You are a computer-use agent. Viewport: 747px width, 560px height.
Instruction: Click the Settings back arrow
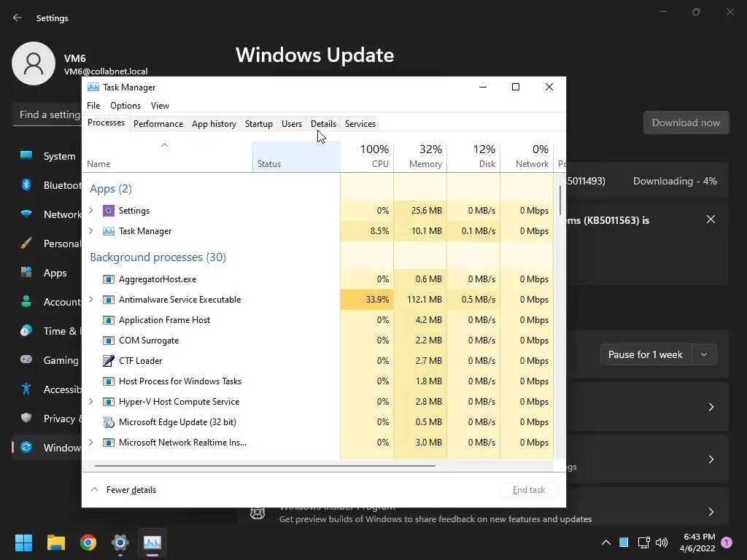18,17
